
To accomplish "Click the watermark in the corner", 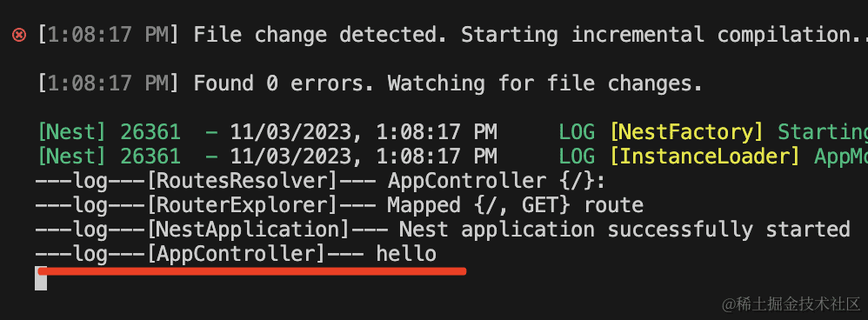I will coord(791,303).
